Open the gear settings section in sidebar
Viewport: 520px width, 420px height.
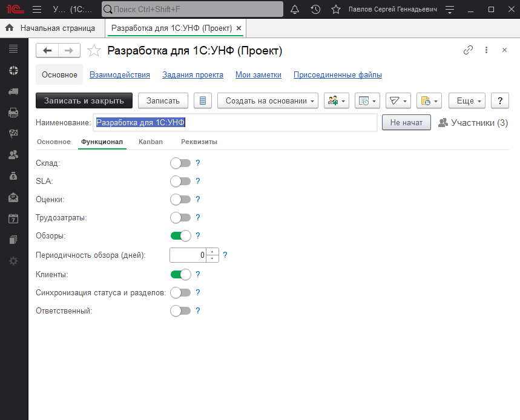13,261
